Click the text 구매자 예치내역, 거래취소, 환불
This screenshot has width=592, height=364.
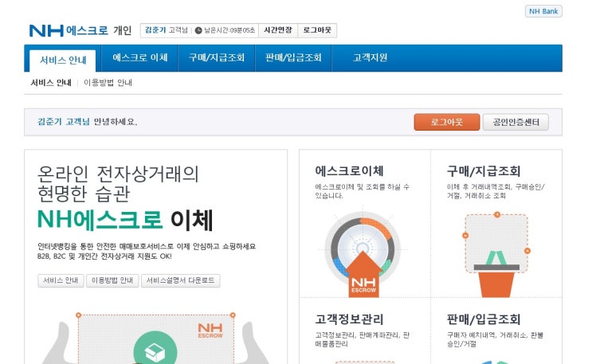pos(495,335)
